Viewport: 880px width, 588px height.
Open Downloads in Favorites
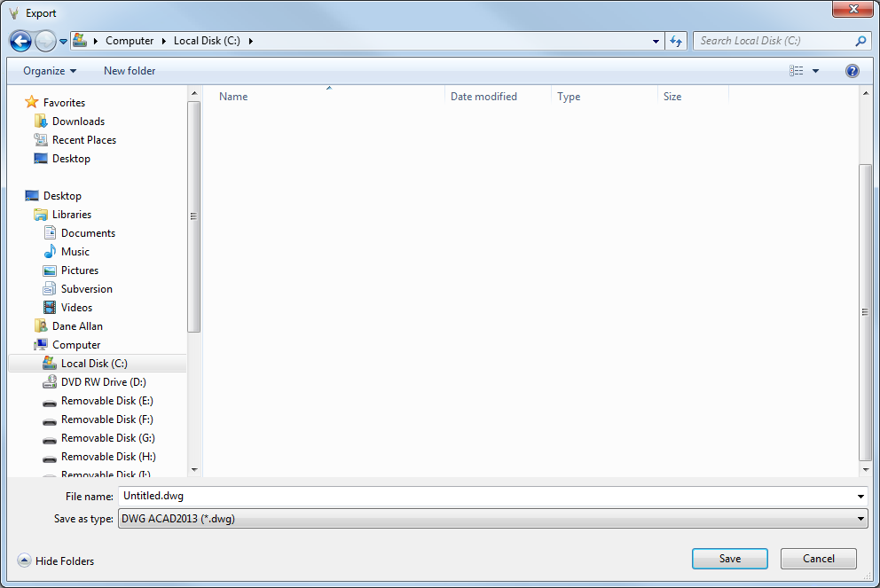tap(79, 122)
